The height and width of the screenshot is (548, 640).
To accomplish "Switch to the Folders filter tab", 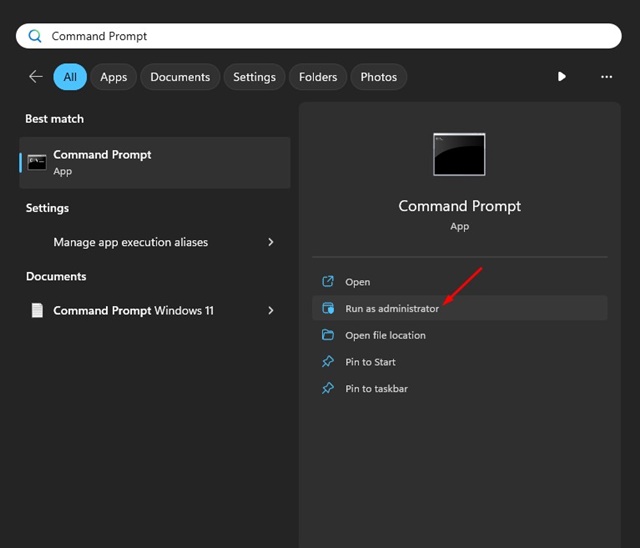I will point(318,77).
